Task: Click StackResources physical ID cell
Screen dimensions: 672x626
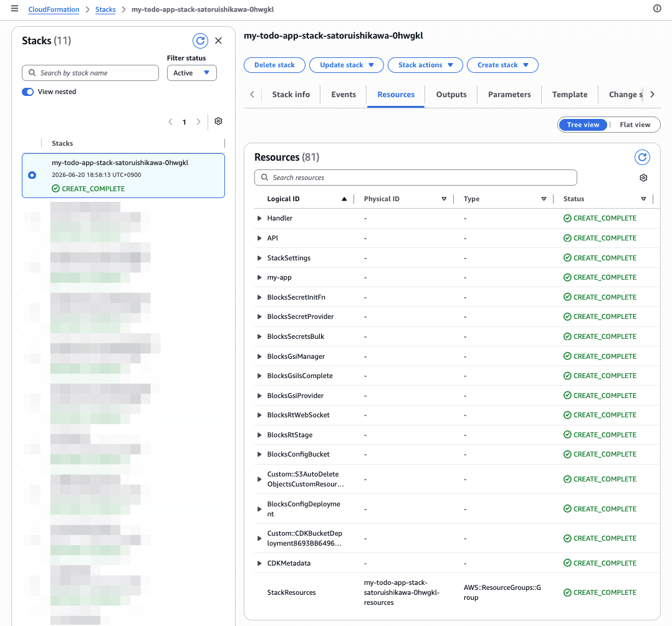Action: pyautogui.click(x=401, y=592)
